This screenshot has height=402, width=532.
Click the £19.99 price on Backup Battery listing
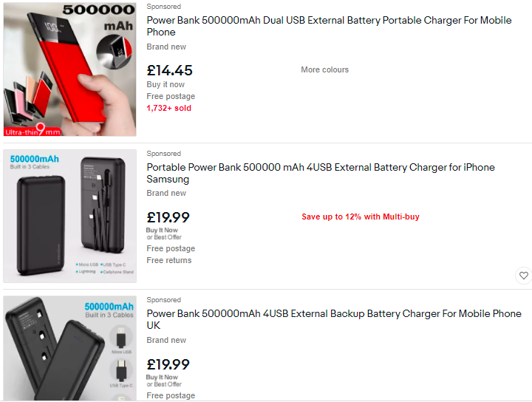coord(168,364)
